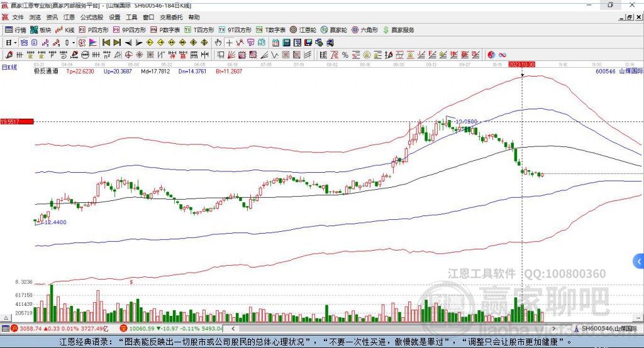The image size is (644, 348).
Task: Open the 板块 sector view
Action: click(40, 30)
